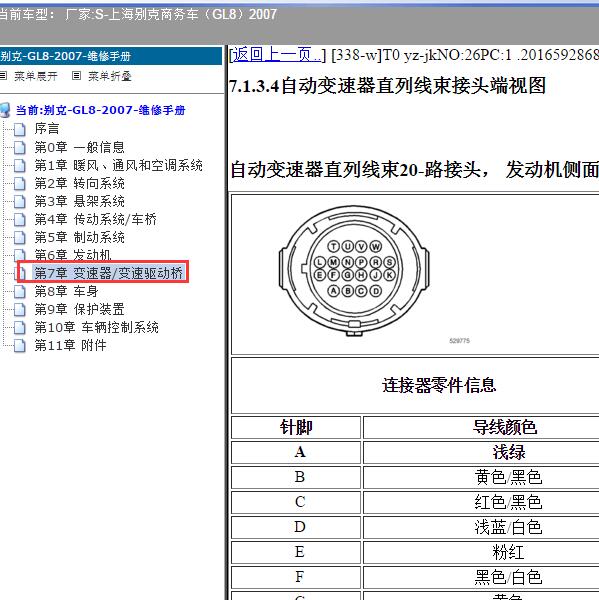
Task: Open 第4章 传动系统/车桥
Action: click(96, 219)
